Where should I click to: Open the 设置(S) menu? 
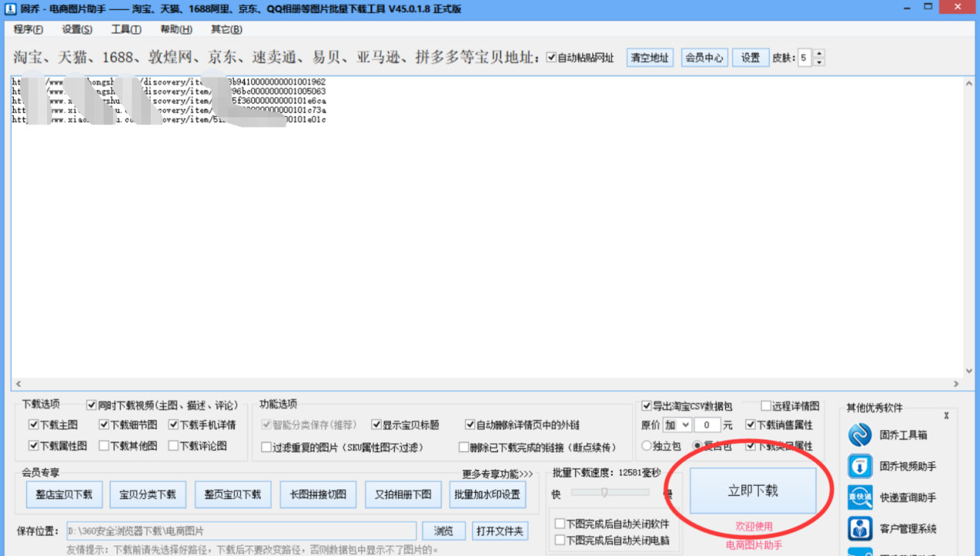click(77, 29)
